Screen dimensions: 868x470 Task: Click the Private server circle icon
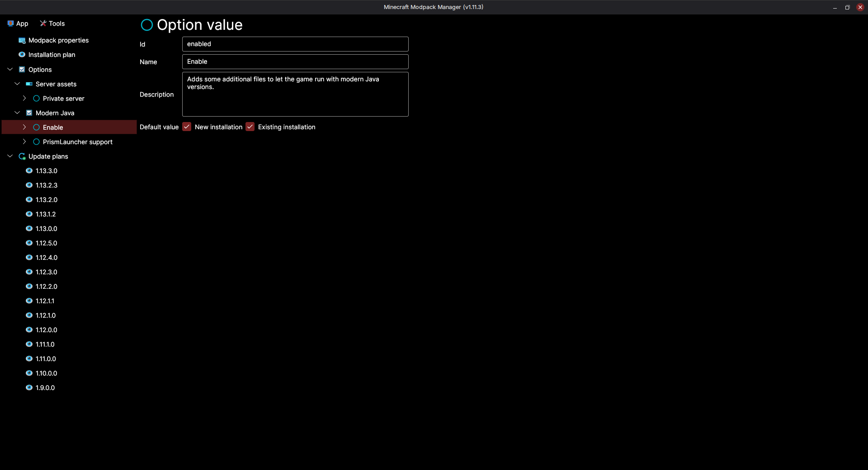(x=36, y=99)
